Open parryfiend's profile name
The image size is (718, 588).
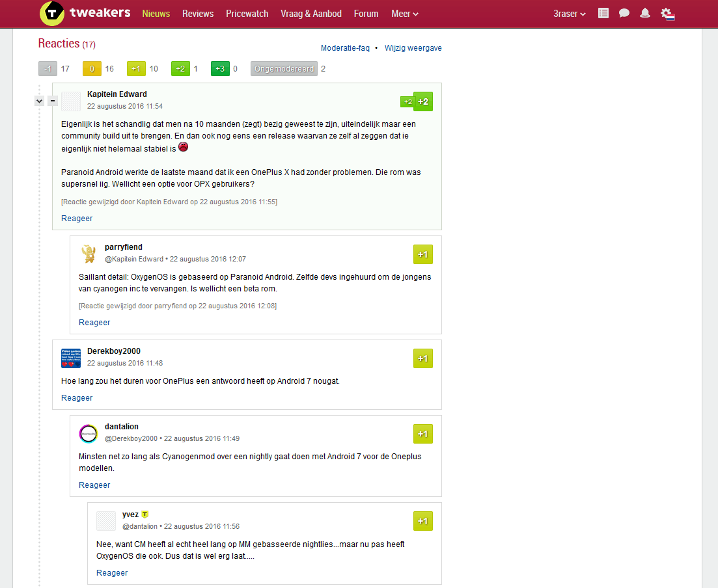(123, 247)
